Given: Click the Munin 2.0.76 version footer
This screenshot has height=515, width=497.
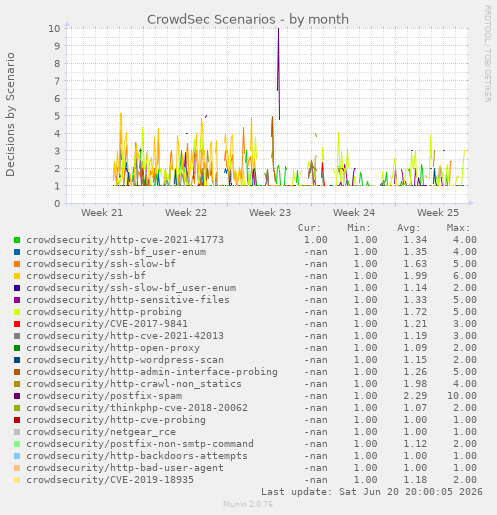Looking at the screenshot, I should (248, 504).
